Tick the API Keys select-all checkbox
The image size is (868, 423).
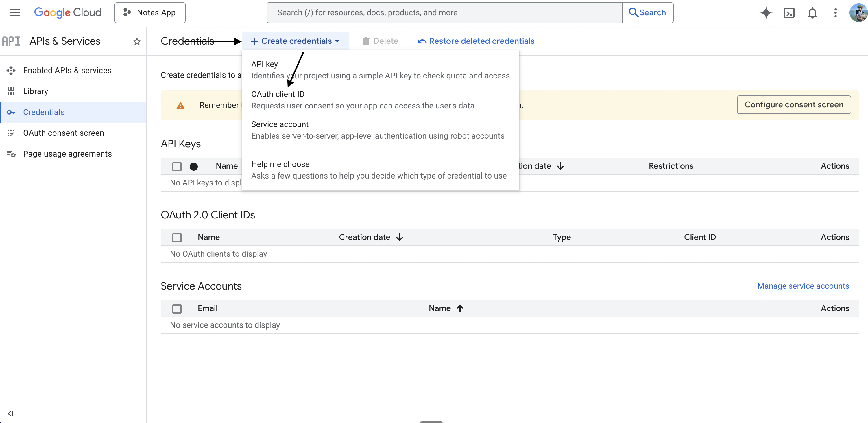coord(177,166)
